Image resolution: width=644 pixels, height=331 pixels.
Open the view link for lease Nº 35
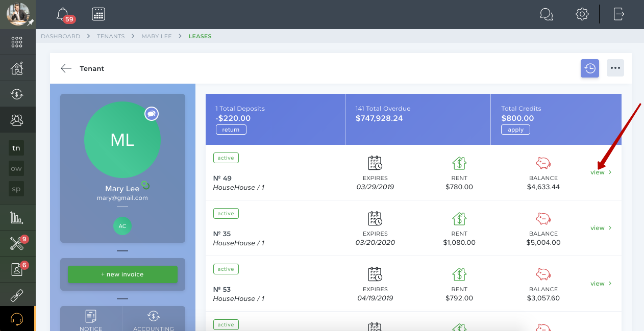(x=601, y=228)
